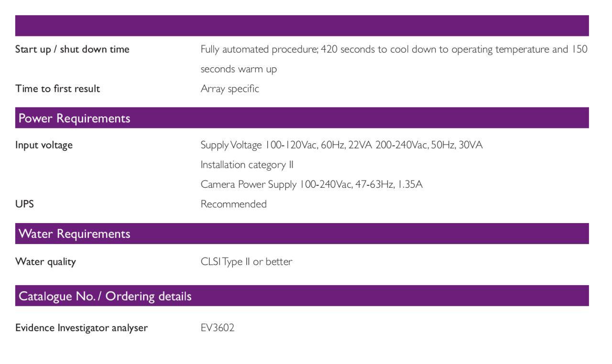
Task: Select the "Evidence Investigator analyser" label
Action: 81,328
